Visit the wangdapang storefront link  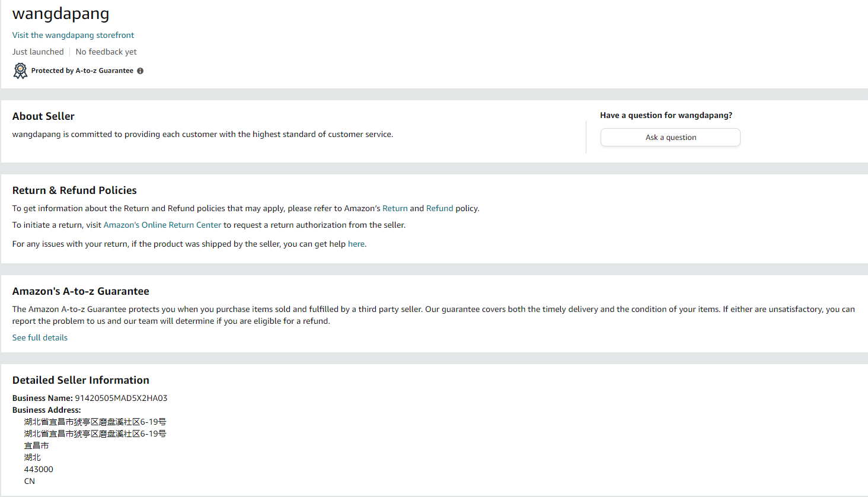pos(73,35)
